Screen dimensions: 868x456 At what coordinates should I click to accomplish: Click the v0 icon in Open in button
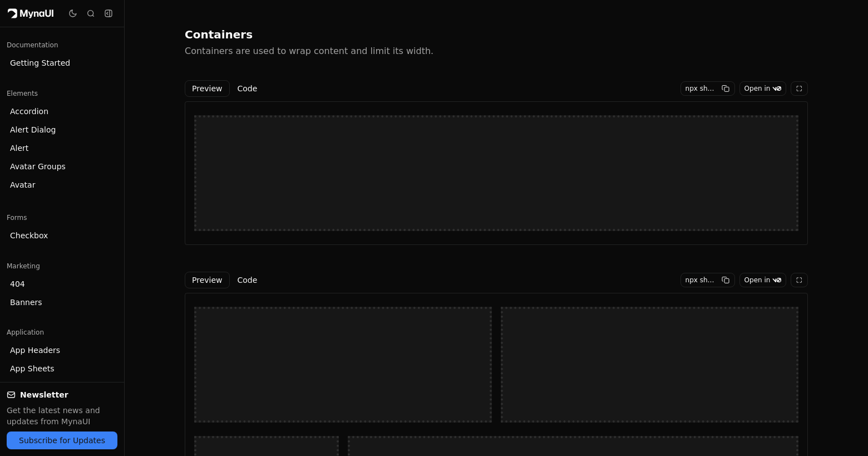777,88
